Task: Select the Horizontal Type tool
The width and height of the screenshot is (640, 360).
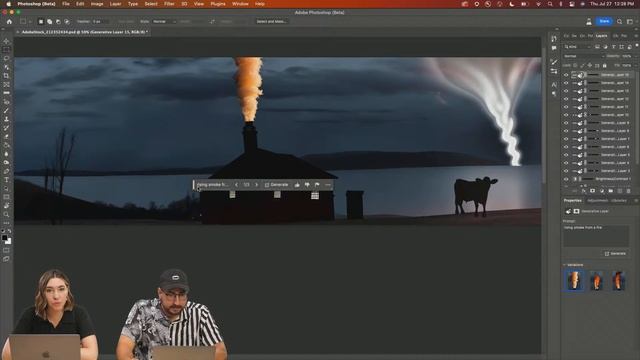Action: 6,180
